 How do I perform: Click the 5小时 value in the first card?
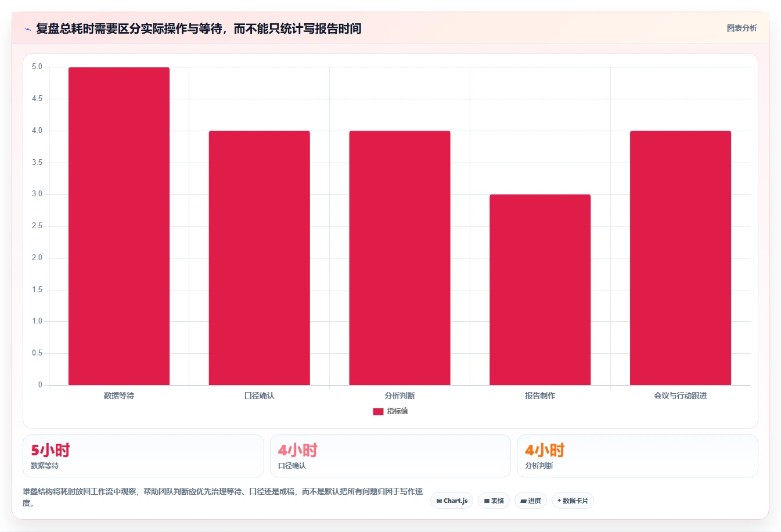click(x=51, y=450)
